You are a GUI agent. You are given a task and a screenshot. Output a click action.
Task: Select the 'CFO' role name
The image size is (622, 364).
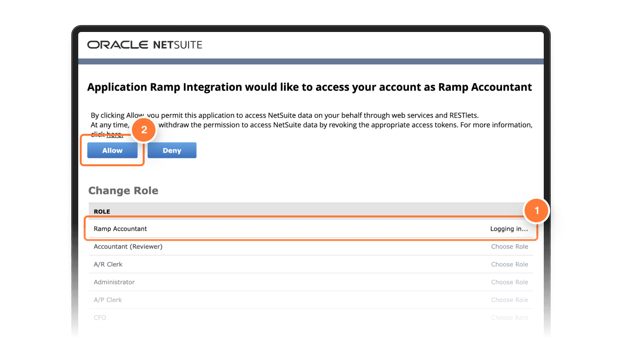(x=100, y=317)
